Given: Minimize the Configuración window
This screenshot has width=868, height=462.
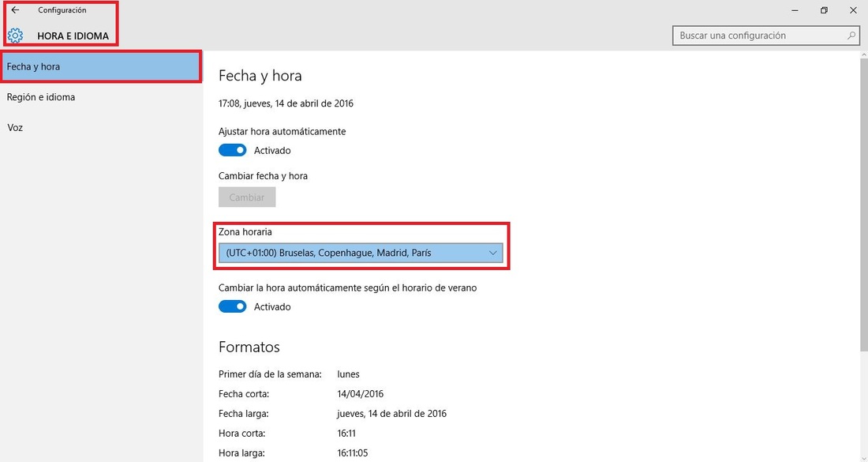Looking at the screenshot, I should 795,10.
